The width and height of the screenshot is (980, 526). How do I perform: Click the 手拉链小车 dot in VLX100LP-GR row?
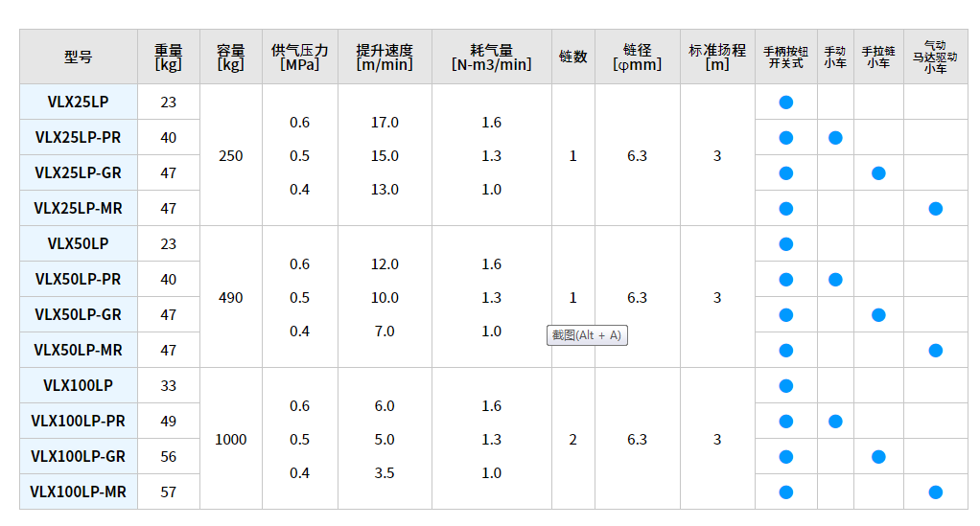pos(878,457)
